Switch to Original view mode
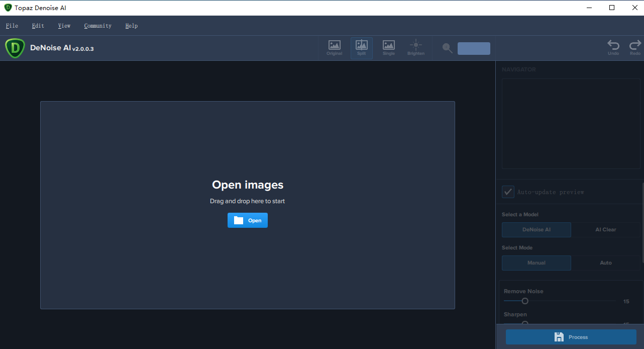 tap(335, 48)
